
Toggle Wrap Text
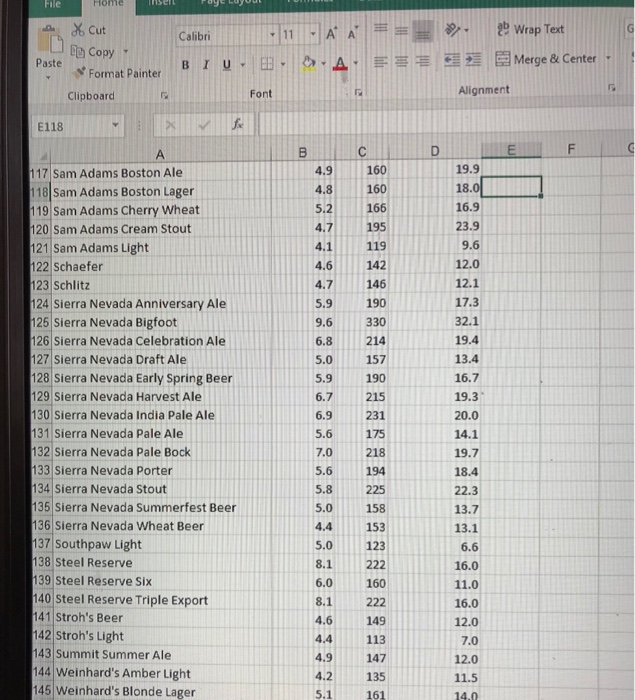click(530, 29)
